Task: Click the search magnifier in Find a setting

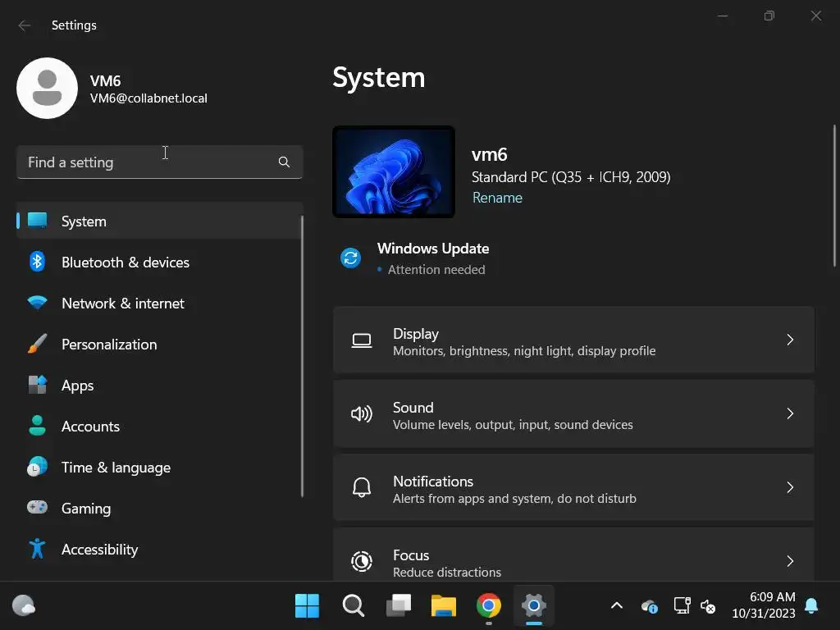Action: (x=284, y=162)
